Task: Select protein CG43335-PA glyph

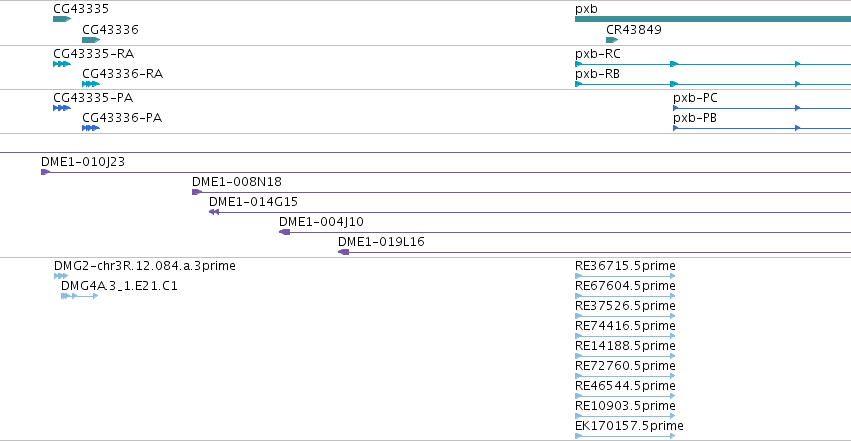Action: click(62, 108)
